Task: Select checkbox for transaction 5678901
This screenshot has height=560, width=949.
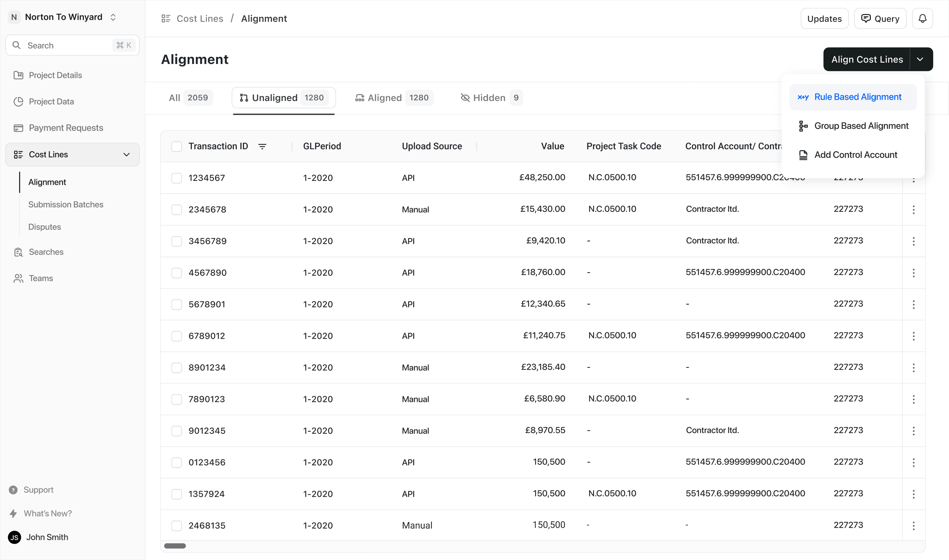Action: (176, 304)
